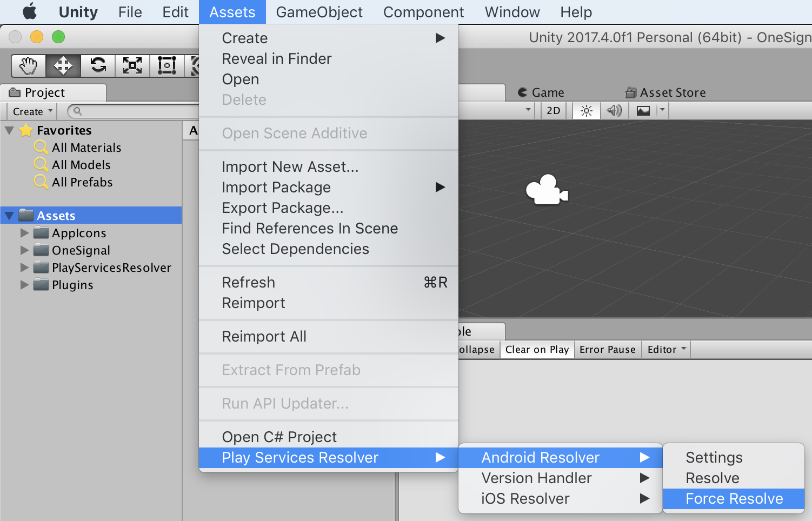Screen dimensions: 812x521
Task: Choose Import New Asset menu item
Action: pos(329,166)
